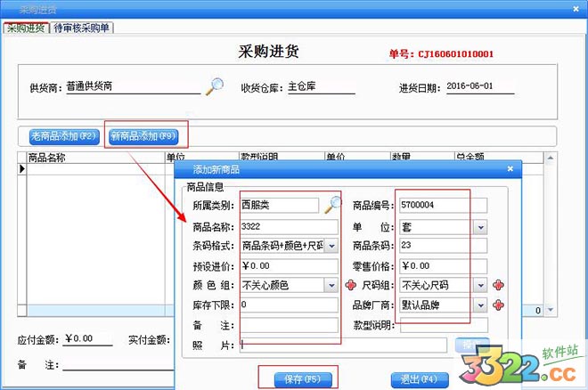588x390 pixels.
Task: Close the 采购进货 main window
Action: tap(576, 9)
